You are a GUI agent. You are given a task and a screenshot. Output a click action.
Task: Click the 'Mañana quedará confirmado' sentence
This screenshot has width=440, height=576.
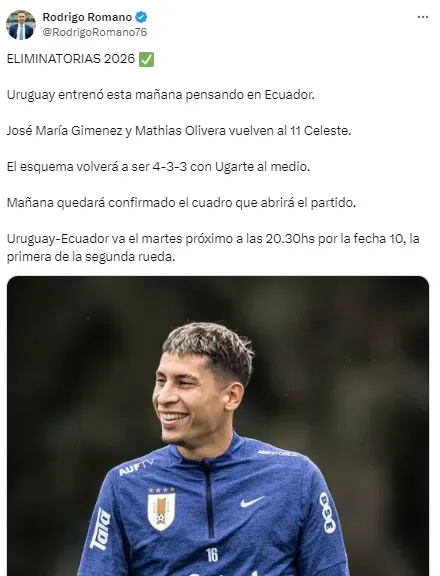[181, 203]
